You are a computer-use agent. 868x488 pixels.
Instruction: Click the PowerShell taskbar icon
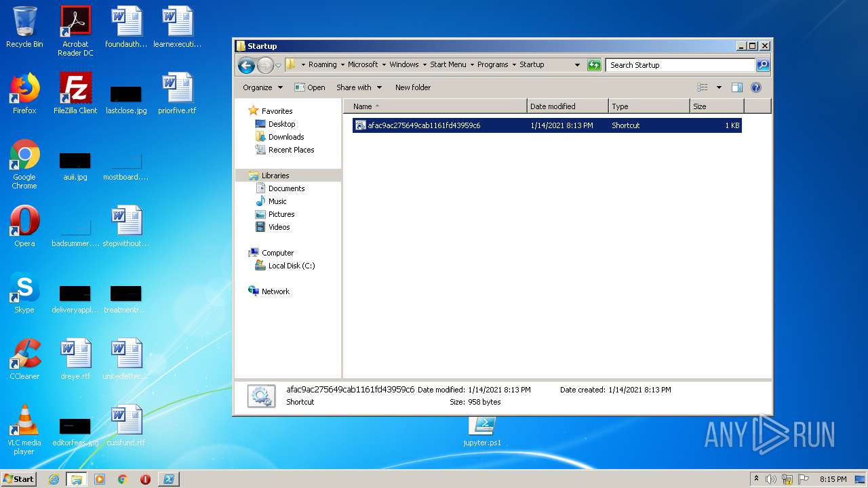point(168,479)
